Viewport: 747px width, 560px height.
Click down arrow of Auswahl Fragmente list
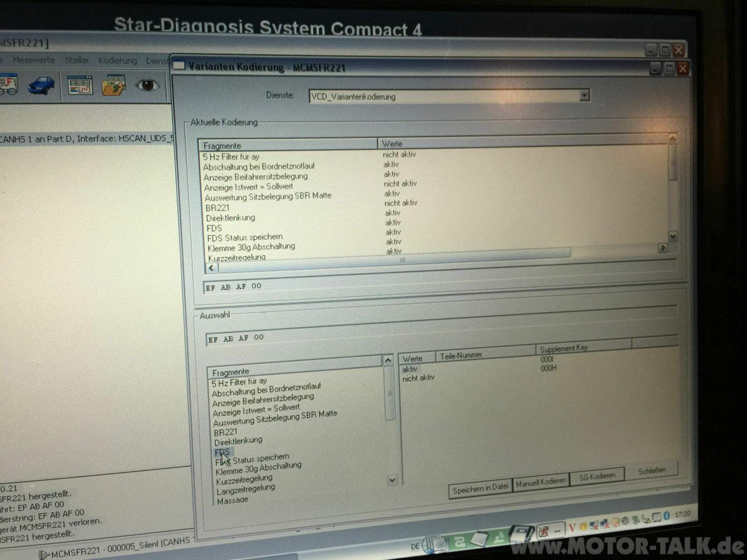tap(392, 480)
